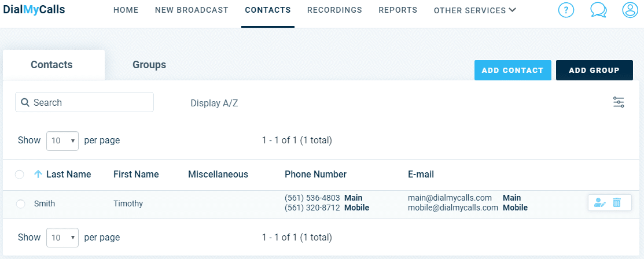Expand Other Services menu

tap(475, 10)
